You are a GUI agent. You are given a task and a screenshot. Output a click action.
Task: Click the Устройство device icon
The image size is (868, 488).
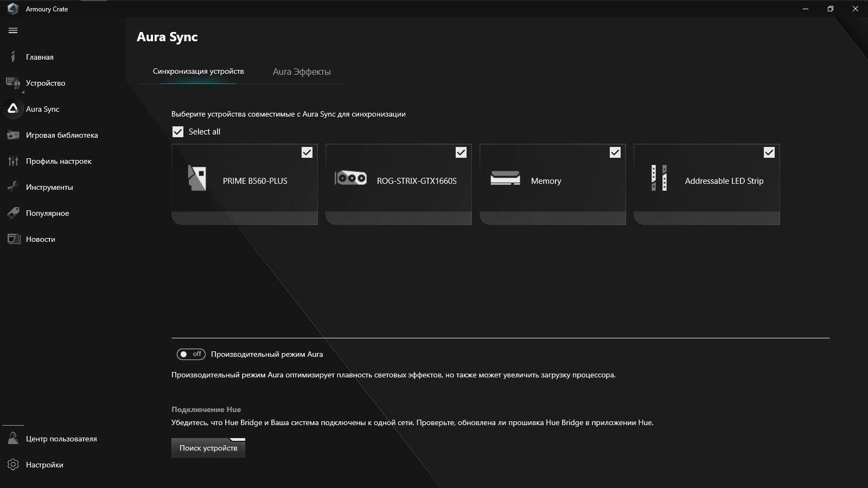pyautogui.click(x=13, y=82)
